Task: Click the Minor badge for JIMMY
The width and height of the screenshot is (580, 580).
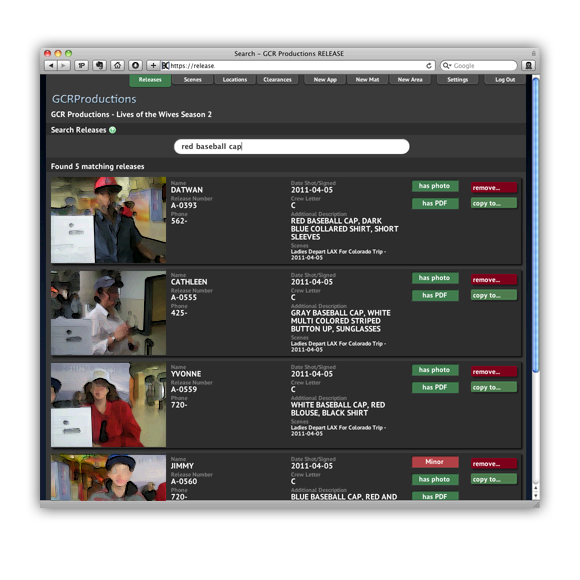Action: coord(435,462)
